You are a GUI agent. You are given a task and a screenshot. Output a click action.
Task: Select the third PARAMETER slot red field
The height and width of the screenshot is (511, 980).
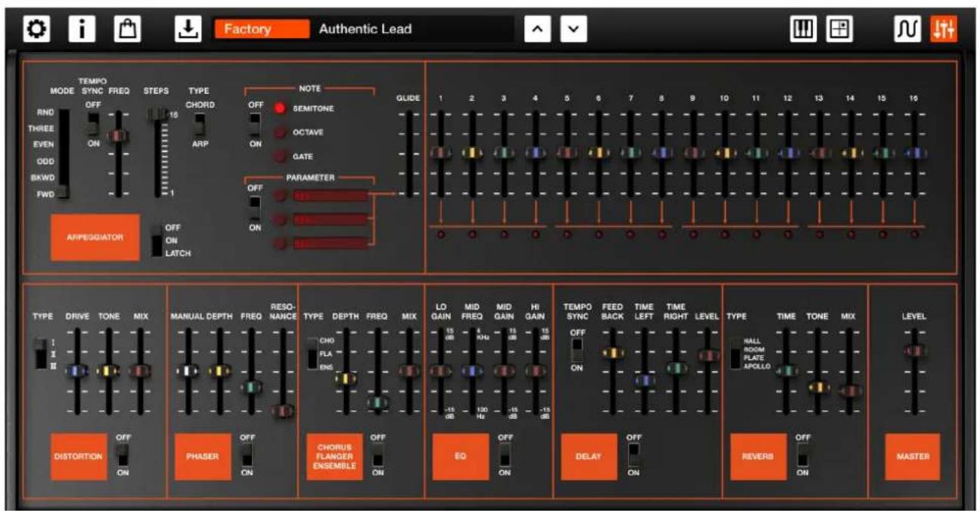point(330,243)
